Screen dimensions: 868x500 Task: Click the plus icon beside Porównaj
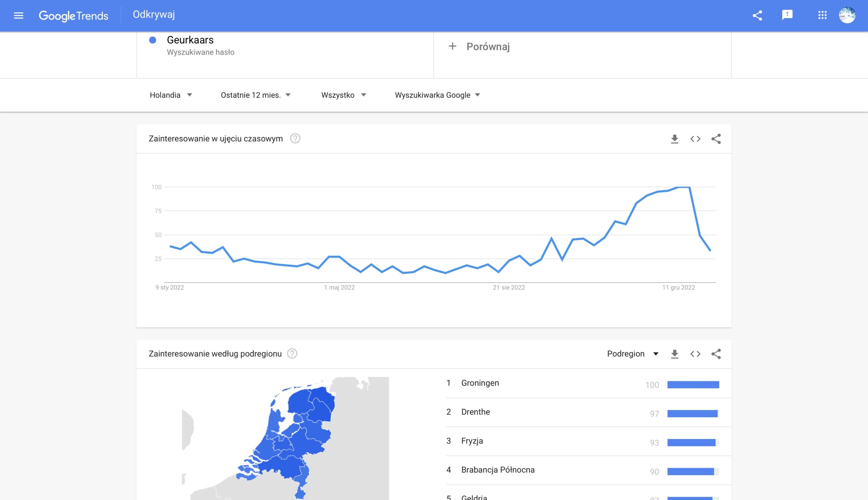click(x=452, y=46)
